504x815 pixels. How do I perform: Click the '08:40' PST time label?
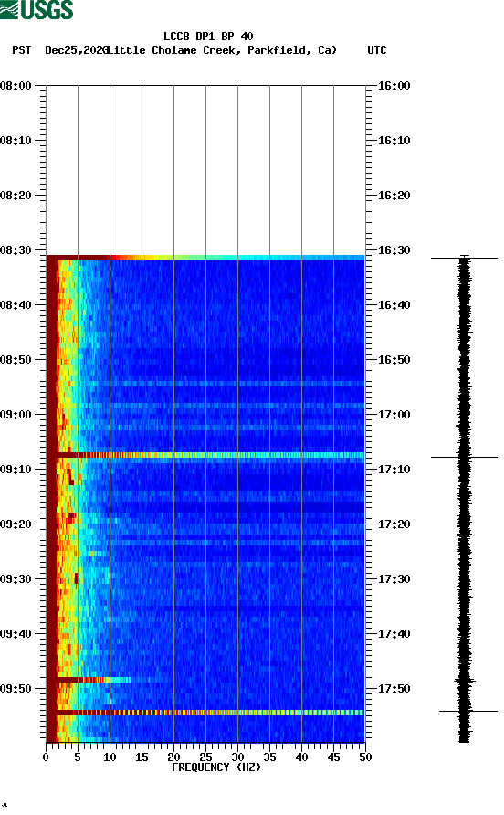16,304
